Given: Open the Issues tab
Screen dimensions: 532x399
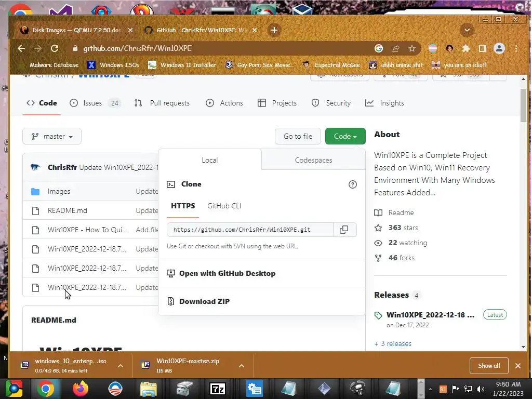Looking at the screenshot, I should click(x=95, y=103).
